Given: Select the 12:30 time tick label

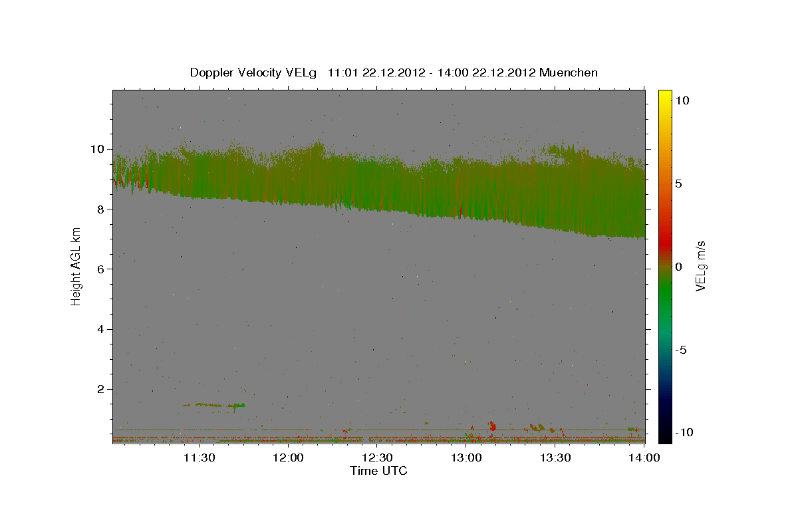Looking at the screenshot, I should (x=377, y=458).
